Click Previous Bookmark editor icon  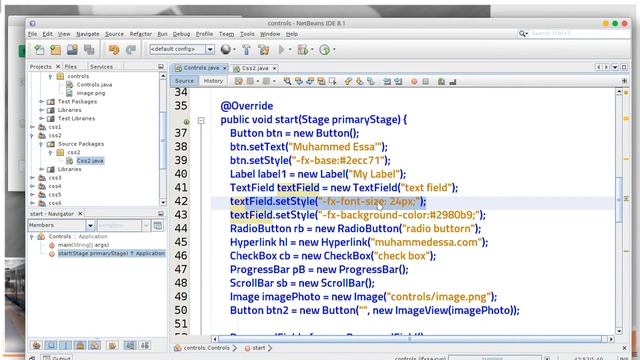coord(348,81)
